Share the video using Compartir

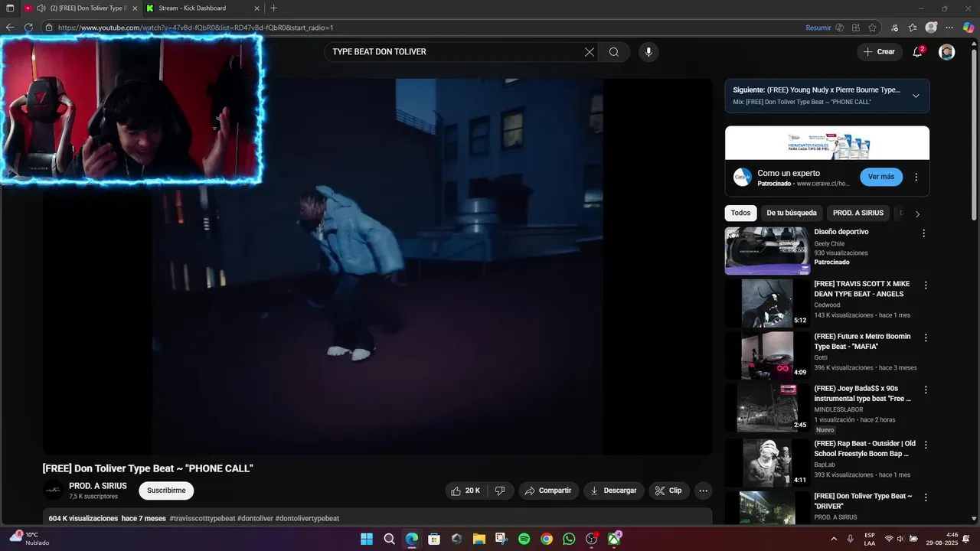(x=548, y=491)
